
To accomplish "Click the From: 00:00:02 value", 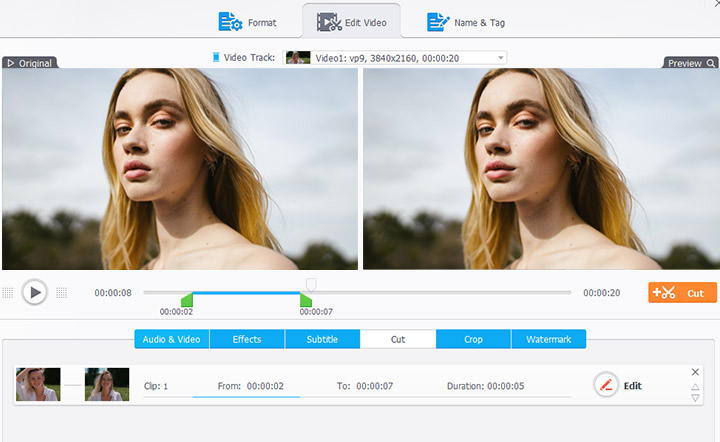I will (x=265, y=386).
